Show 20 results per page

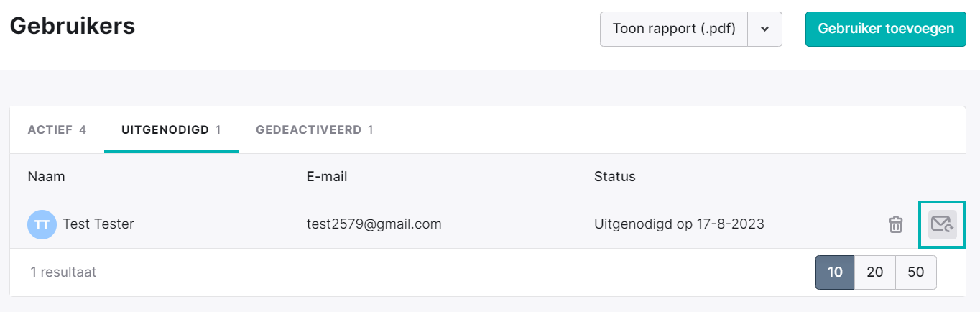[874, 272]
